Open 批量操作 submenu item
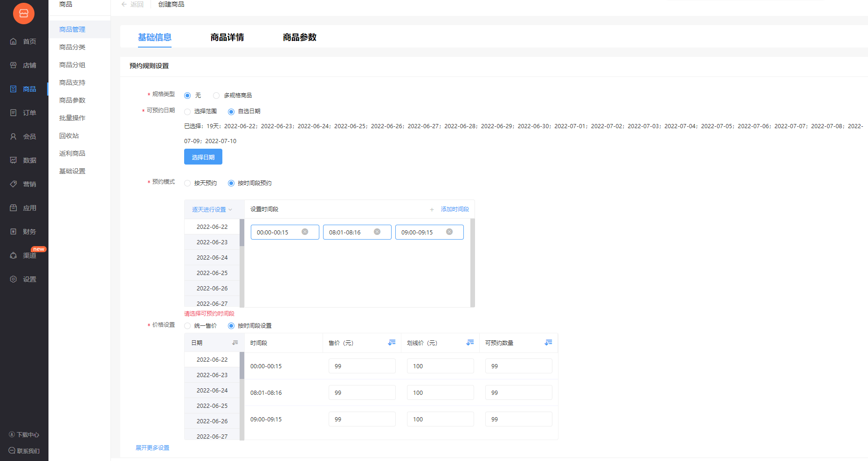The width and height of the screenshot is (868, 461). [x=72, y=118]
